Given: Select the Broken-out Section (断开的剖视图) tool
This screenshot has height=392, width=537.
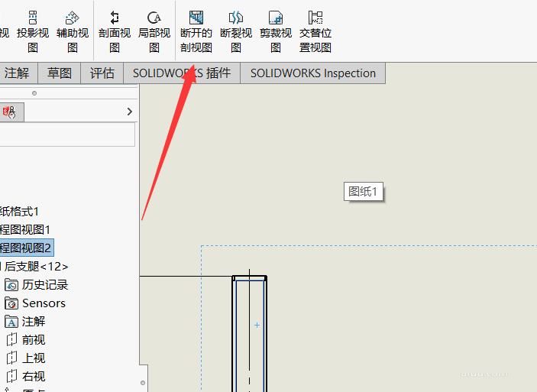Looking at the screenshot, I should (x=196, y=31).
